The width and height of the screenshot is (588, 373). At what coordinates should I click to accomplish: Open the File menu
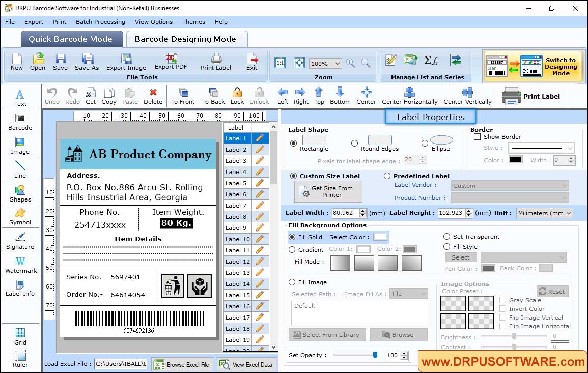point(10,22)
